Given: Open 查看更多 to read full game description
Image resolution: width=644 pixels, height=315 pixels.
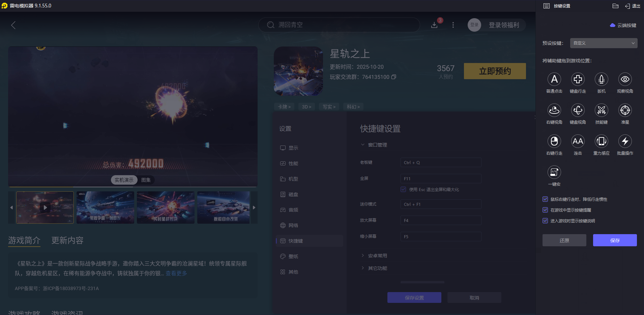Looking at the screenshot, I should (176, 273).
